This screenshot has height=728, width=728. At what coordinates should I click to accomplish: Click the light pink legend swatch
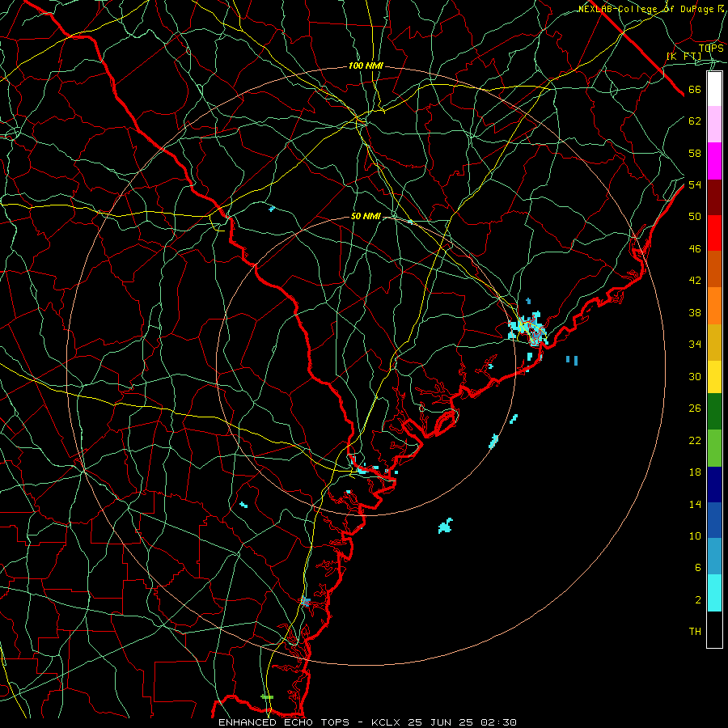click(x=714, y=124)
